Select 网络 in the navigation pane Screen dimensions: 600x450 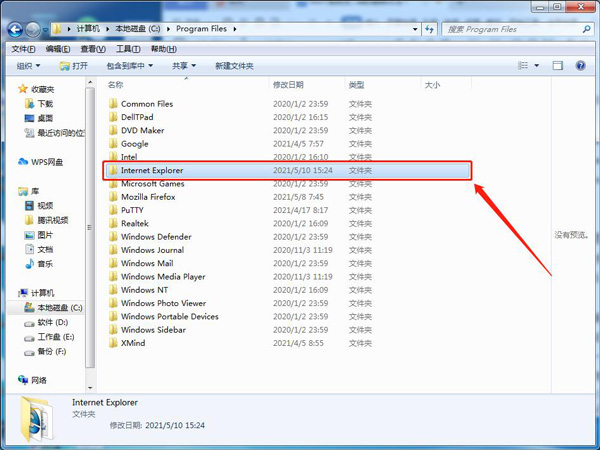(33, 380)
